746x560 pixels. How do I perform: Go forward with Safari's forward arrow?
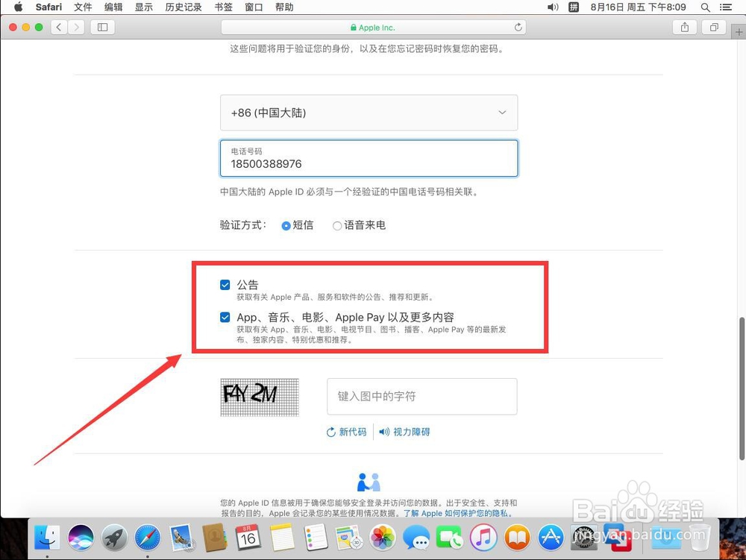tap(76, 27)
